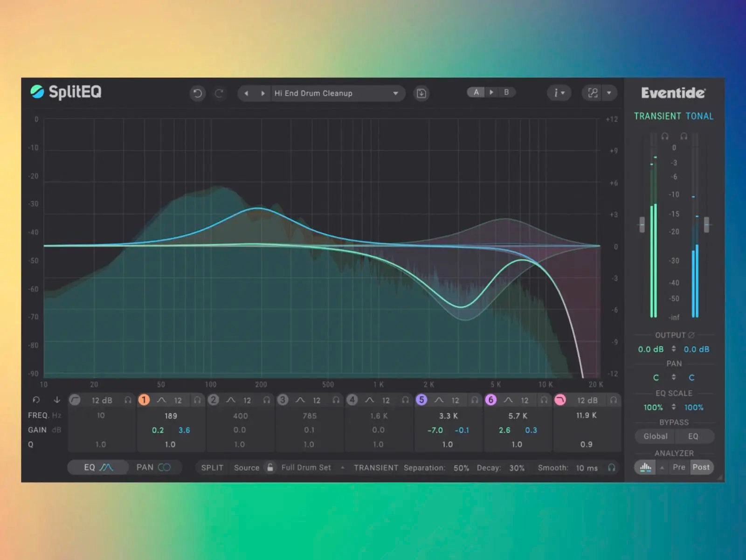Click Separation 50% value

(x=461, y=468)
